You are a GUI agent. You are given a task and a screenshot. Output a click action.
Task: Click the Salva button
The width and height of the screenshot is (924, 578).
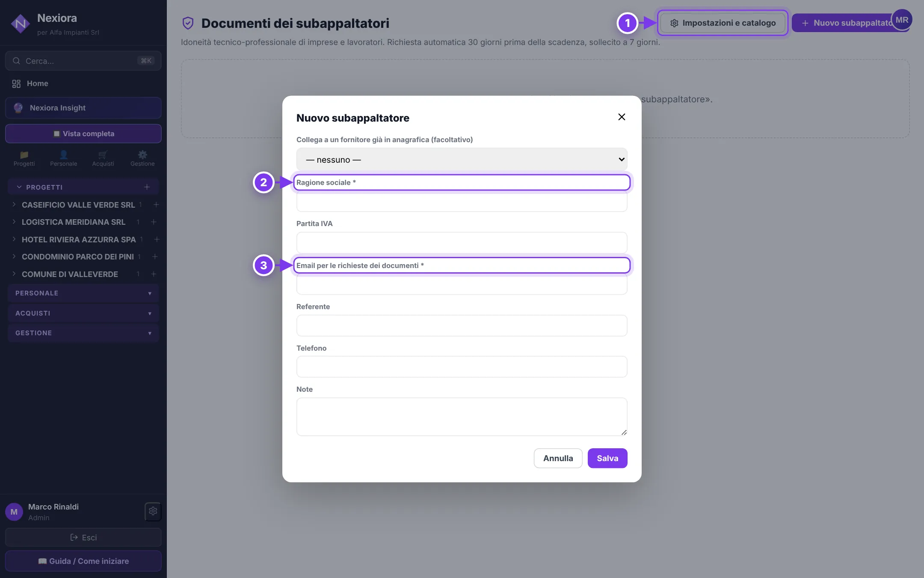pyautogui.click(x=607, y=458)
